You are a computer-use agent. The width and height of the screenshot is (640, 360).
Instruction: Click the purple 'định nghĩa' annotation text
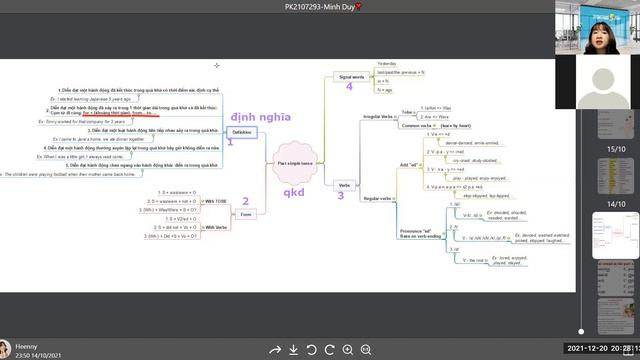pos(261,117)
